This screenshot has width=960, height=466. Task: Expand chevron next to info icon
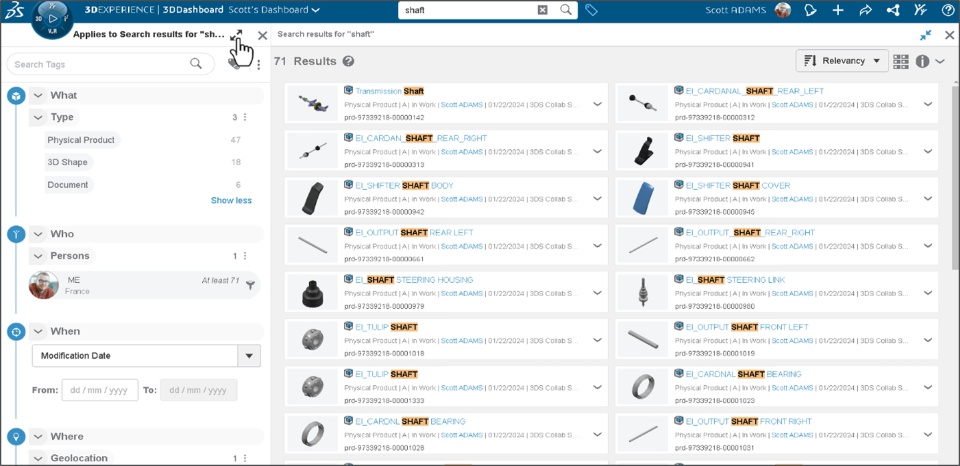[x=941, y=61]
